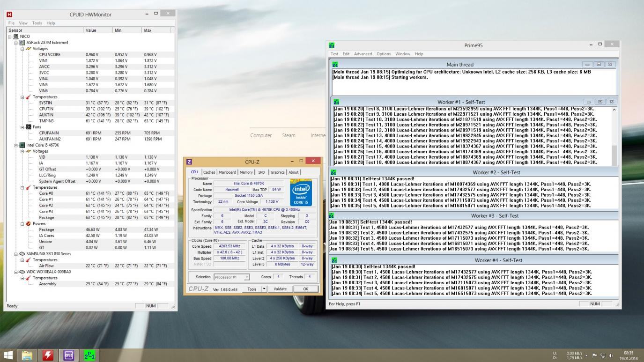The width and height of the screenshot is (644, 362).
Task: Click the OK button in CPU-Z
Action: coord(305,289)
